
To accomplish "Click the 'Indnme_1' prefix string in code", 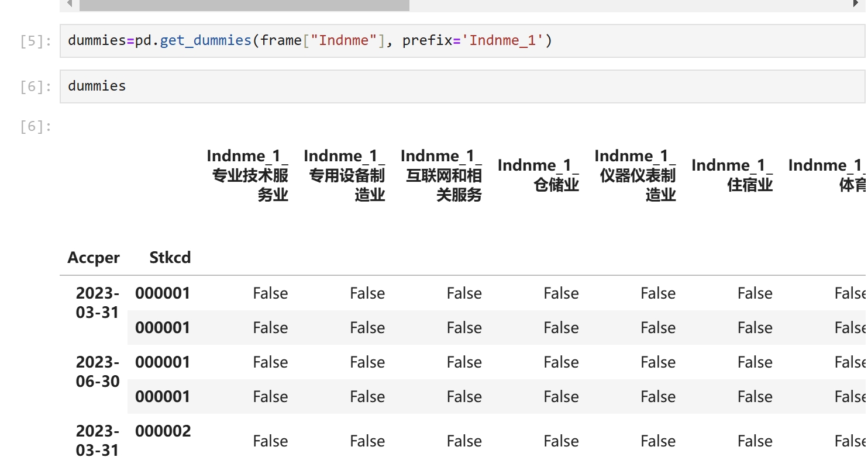I will pos(507,41).
